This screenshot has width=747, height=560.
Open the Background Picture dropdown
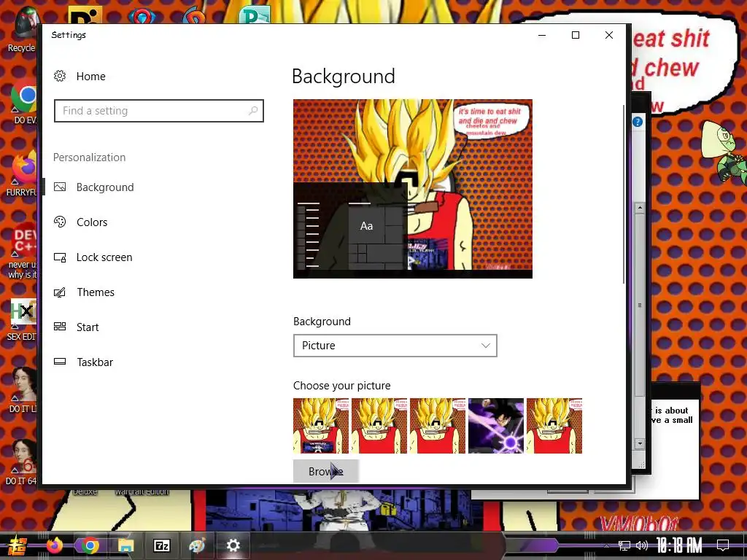(395, 346)
